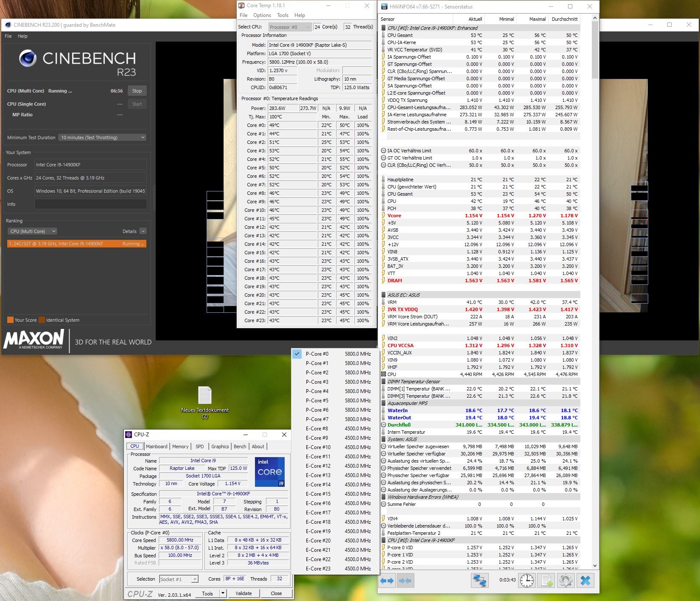The height and width of the screenshot is (601, 700).
Task: Click the Validate button in CPU-Z
Action: (244, 593)
